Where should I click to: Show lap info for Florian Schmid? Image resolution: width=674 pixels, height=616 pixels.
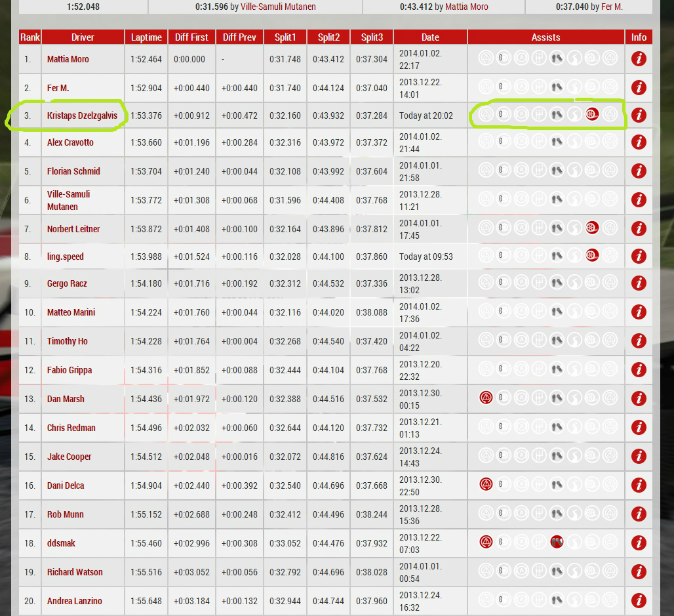point(639,171)
